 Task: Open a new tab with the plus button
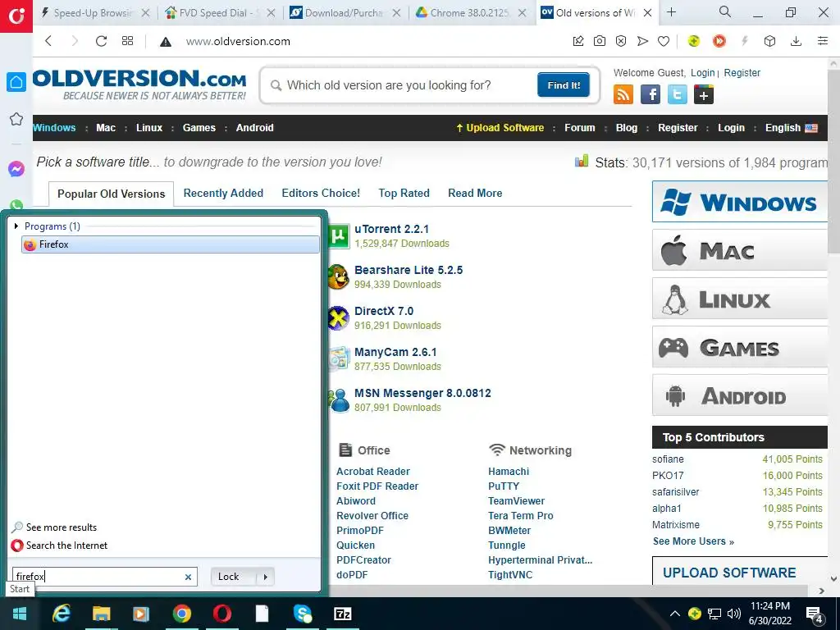click(671, 12)
